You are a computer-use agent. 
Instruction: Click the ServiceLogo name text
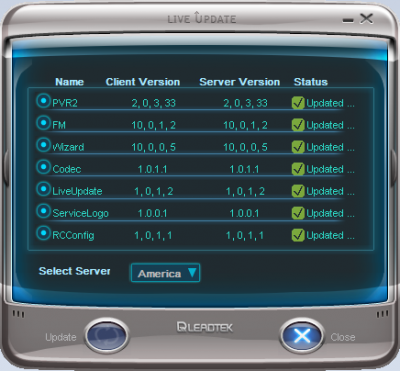point(80,213)
